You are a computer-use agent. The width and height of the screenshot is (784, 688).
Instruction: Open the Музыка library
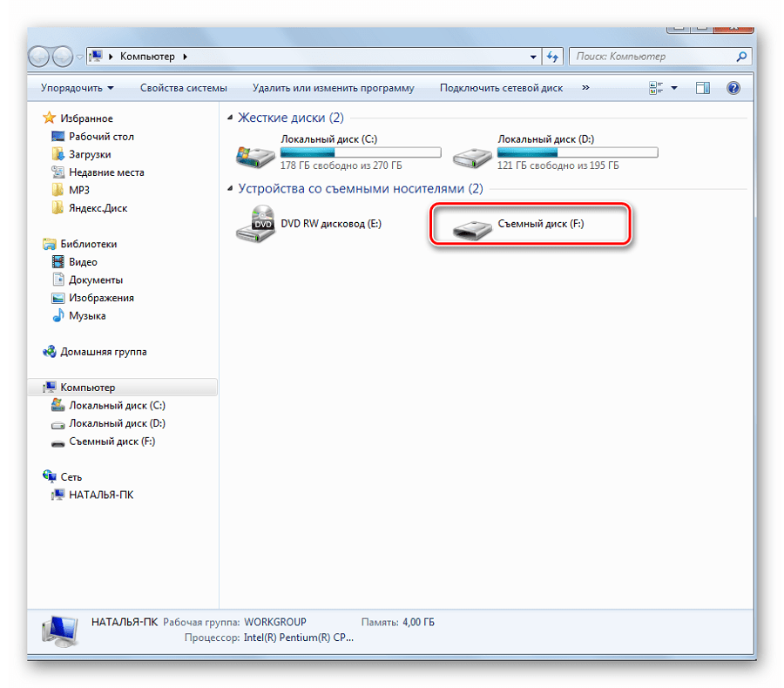[x=87, y=316]
